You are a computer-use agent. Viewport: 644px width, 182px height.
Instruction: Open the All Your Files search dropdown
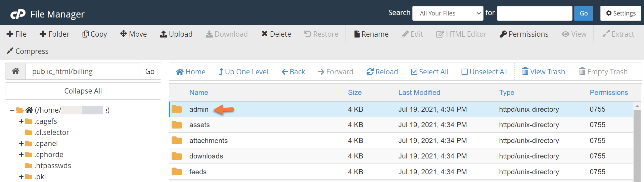pos(448,13)
